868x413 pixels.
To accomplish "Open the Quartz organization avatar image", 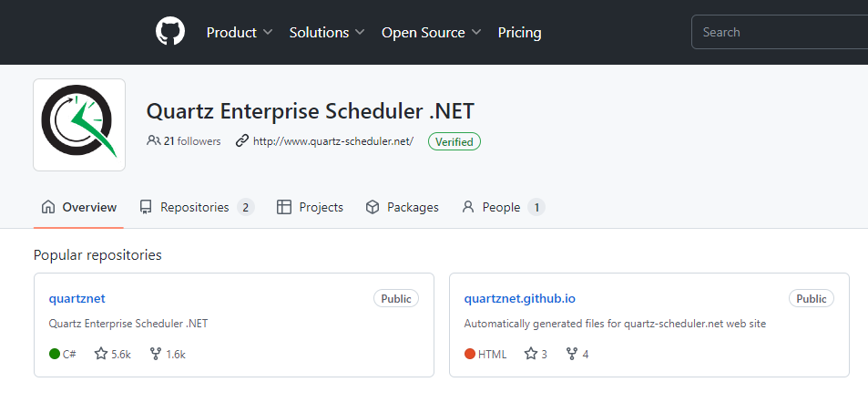I will (x=79, y=125).
